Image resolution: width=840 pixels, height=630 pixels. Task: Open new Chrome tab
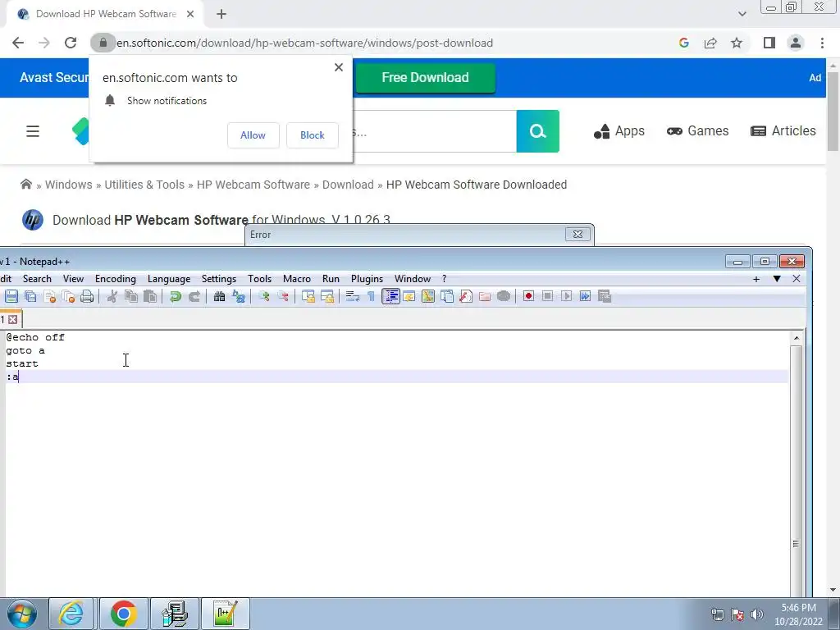pos(221,15)
